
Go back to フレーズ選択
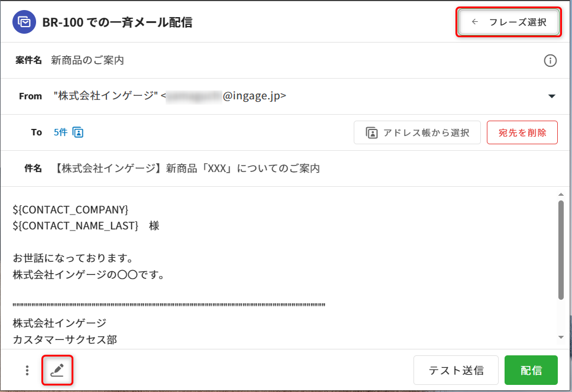click(x=509, y=22)
